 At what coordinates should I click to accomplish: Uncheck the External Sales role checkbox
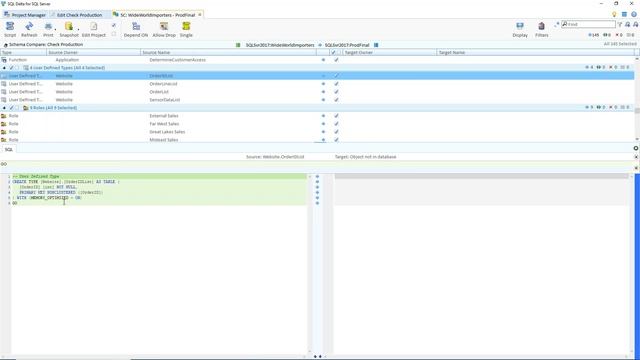pos(336,116)
